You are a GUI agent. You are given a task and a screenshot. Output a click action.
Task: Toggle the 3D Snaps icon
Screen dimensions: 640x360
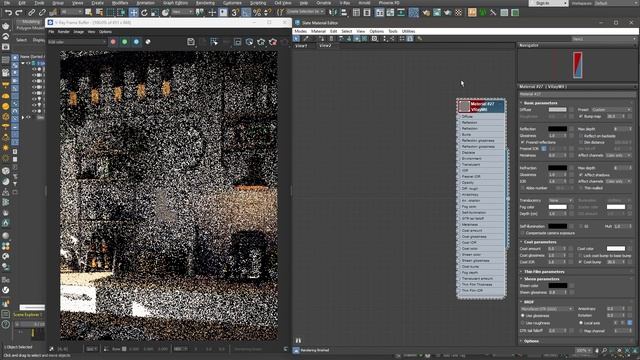[x=235, y=13]
